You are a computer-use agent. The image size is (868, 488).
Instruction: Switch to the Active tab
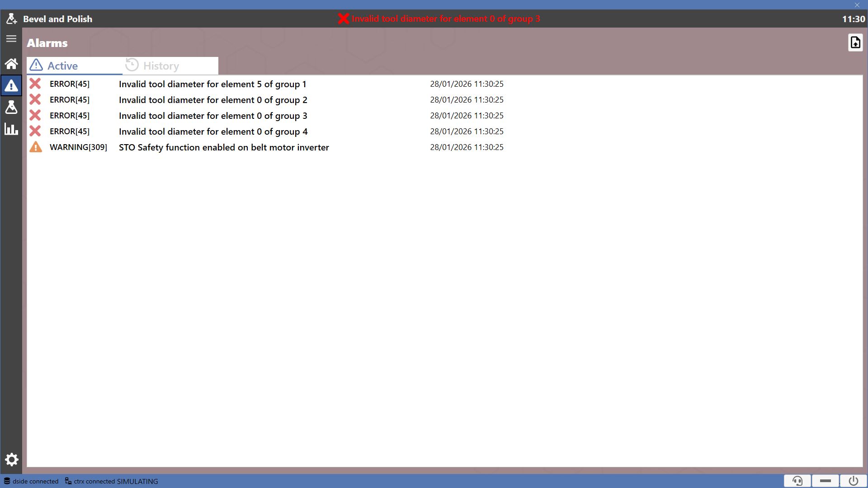coord(75,66)
